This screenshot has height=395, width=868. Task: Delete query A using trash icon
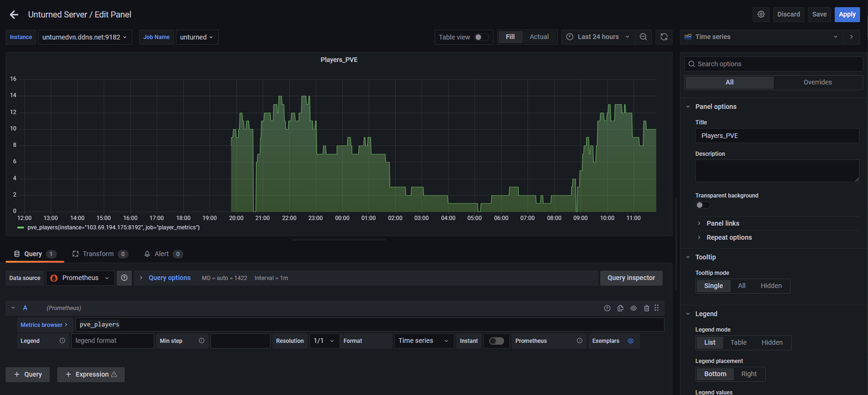click(x=647, y=308)
